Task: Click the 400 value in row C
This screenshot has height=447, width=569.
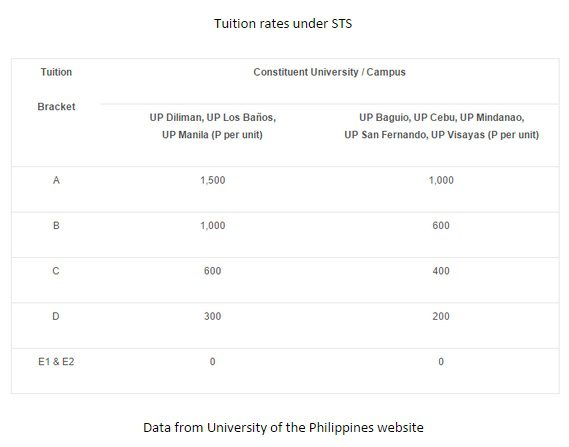Action: [441, 271]
